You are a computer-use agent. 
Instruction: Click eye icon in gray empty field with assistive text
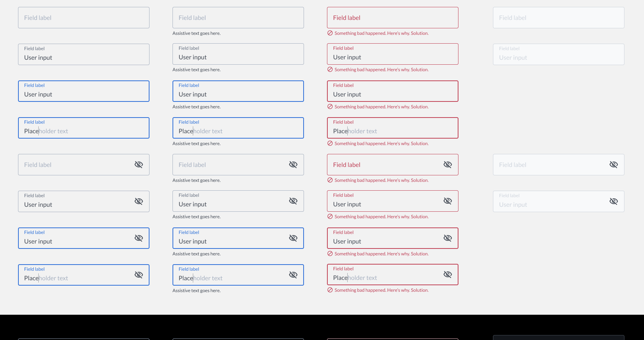click(x=293, y=165)
